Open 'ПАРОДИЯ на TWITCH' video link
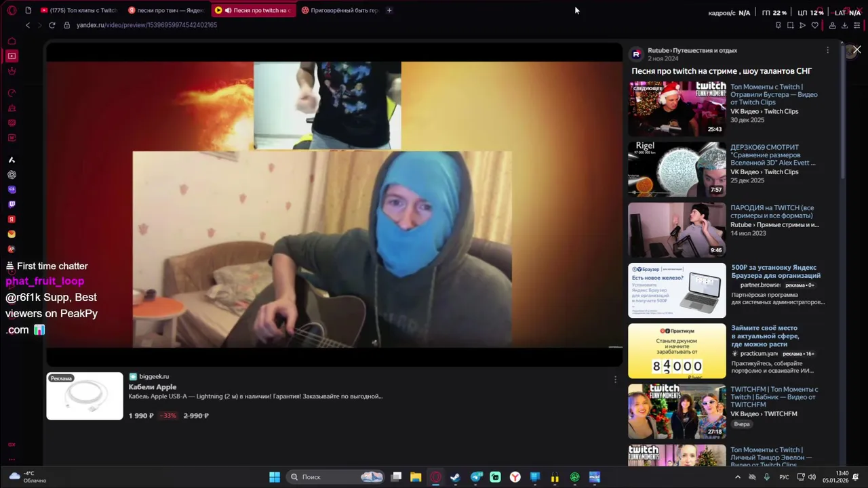The width and height of the screenshot is (868, 488). pyautogui.click(x=772, y=211)
